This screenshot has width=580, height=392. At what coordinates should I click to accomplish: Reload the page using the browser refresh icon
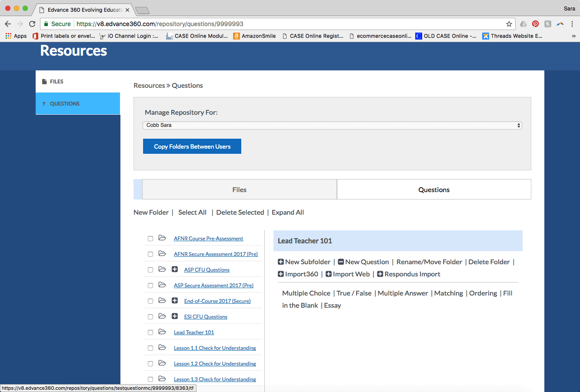coord(32,24)
